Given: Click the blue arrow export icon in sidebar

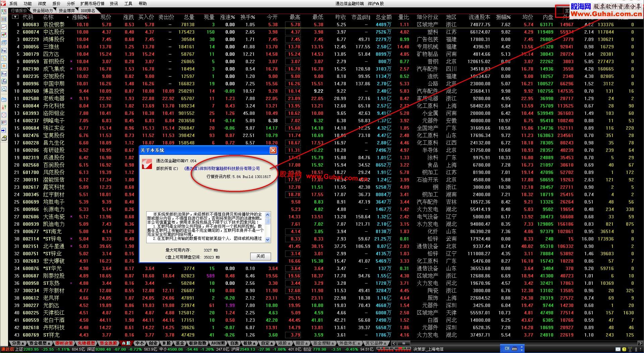Looking at the screenshot, I should click(4, 130).
